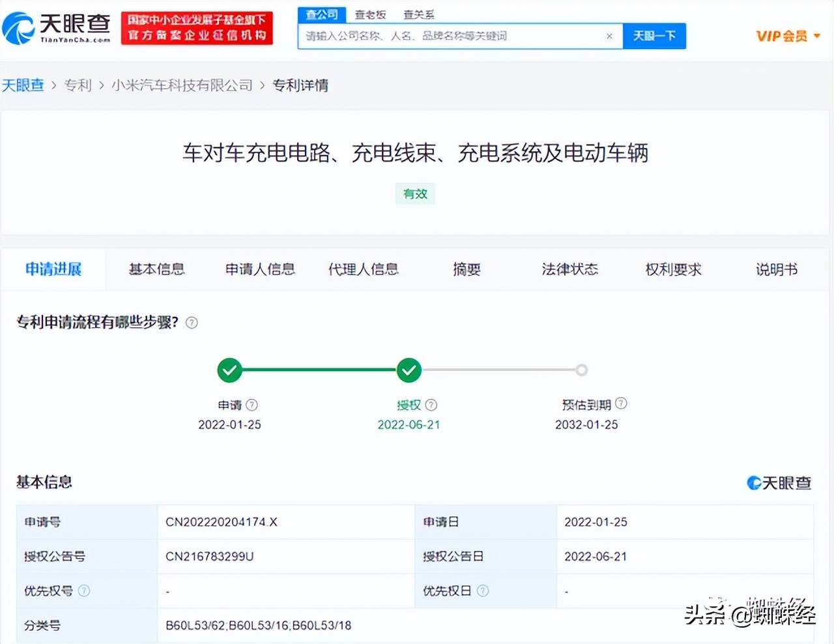The height and width of the screenshot is (644, 834).
Task: Click the patent title 车对车充电电路
Action: pos(415,153)
